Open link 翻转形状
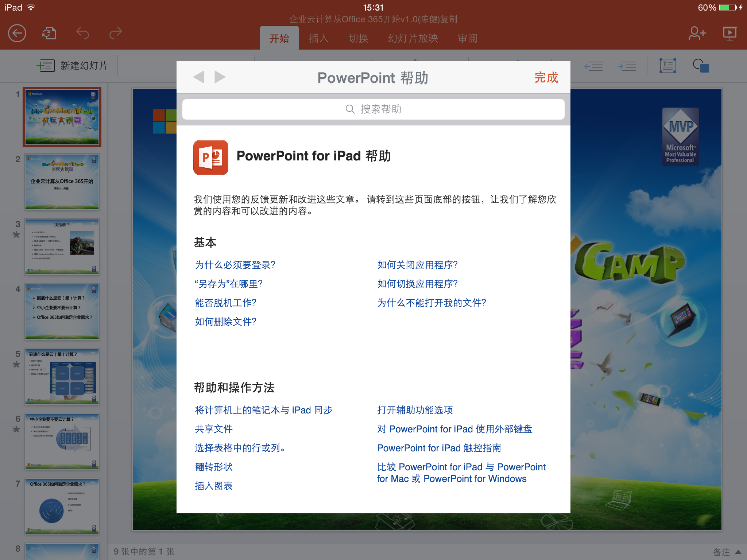 click(214, 467)
